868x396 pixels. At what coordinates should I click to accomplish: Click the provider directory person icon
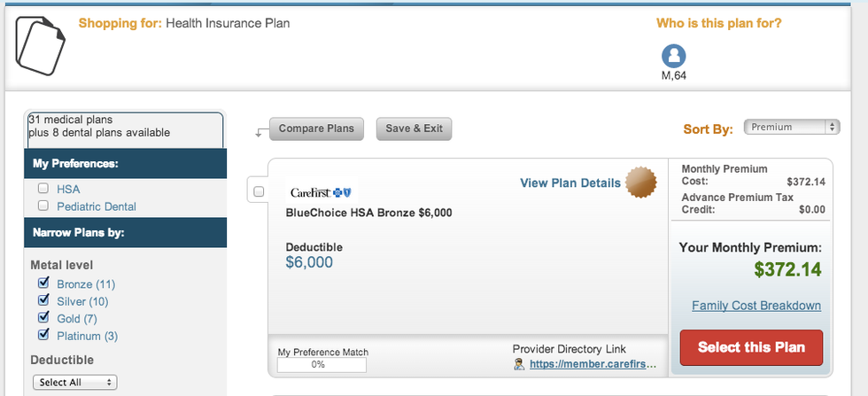(x=519, y=364)
